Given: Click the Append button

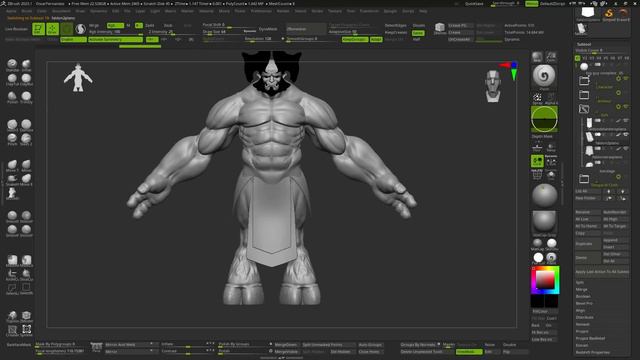Looking at the screenshot, I should click(x=615, y=240).
